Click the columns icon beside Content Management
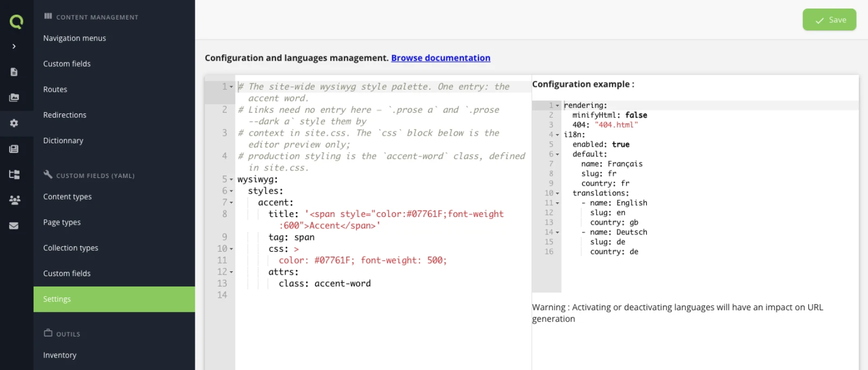Viewport: 868px width, 370px height. [48, 16]
